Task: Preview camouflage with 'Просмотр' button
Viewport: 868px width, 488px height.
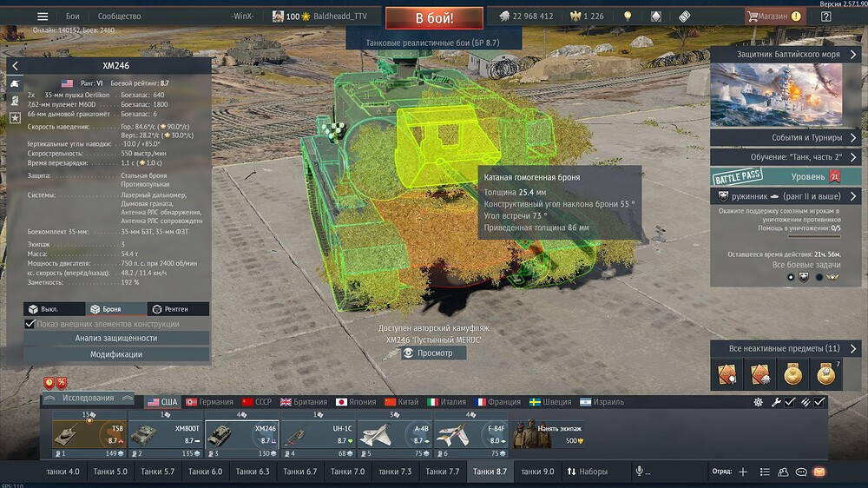Action: tap(434, 353)
